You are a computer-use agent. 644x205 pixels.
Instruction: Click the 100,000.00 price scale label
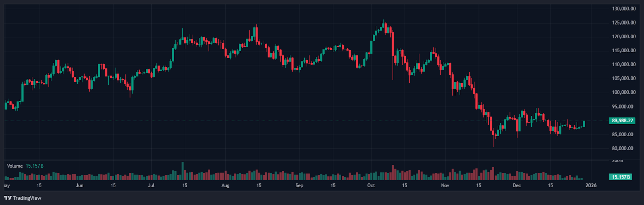pyautogui.click(x=624, y=92)
